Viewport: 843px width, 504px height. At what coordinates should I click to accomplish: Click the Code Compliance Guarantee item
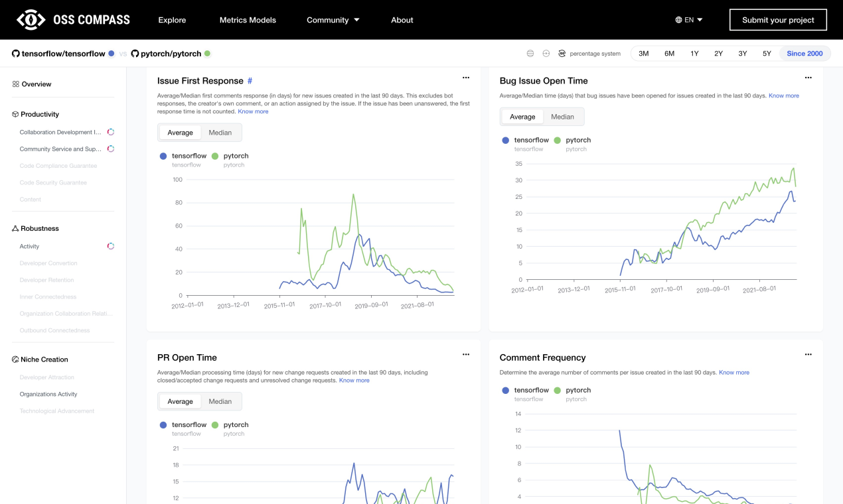[x=58, y=166]
